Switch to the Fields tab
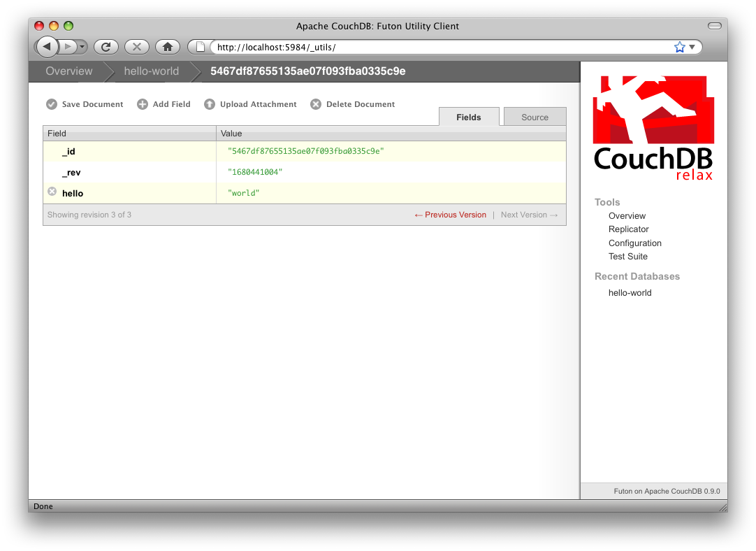 pyautogui.click(x=469, y=117)
